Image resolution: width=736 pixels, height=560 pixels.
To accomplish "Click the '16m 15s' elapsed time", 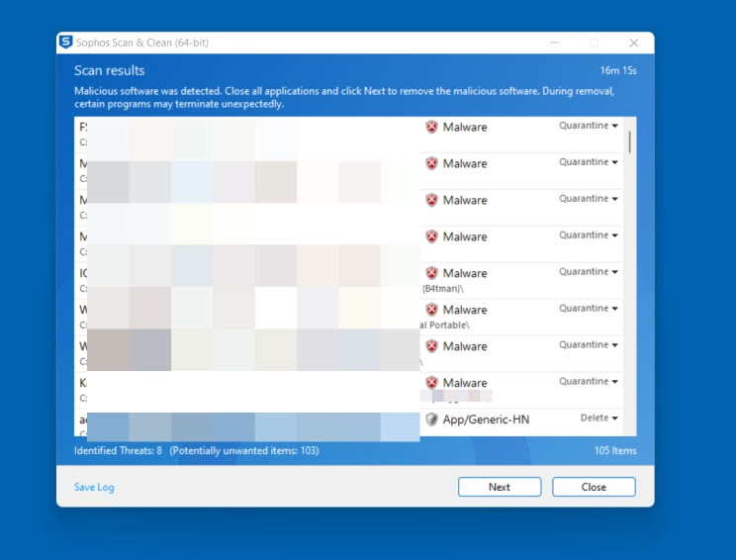I will click(x=618, y=70).
